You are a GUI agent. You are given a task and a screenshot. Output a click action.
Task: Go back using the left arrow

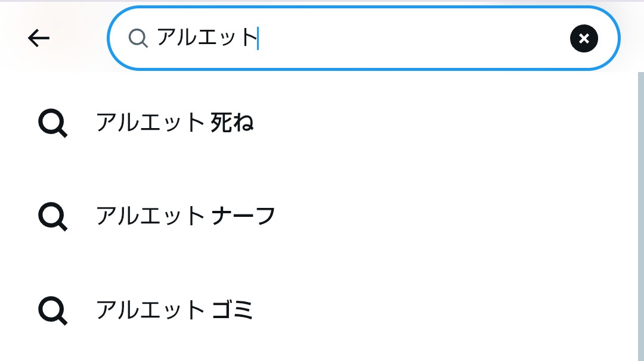(x=39, y=38)
